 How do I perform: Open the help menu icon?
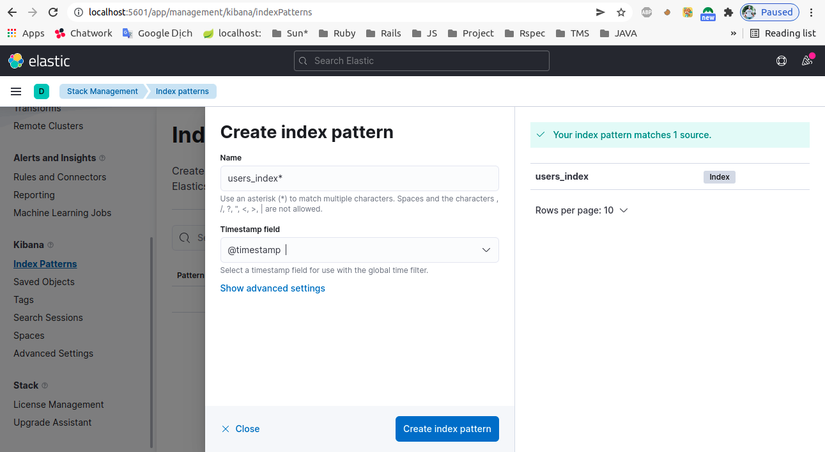[x=781, y=61]
